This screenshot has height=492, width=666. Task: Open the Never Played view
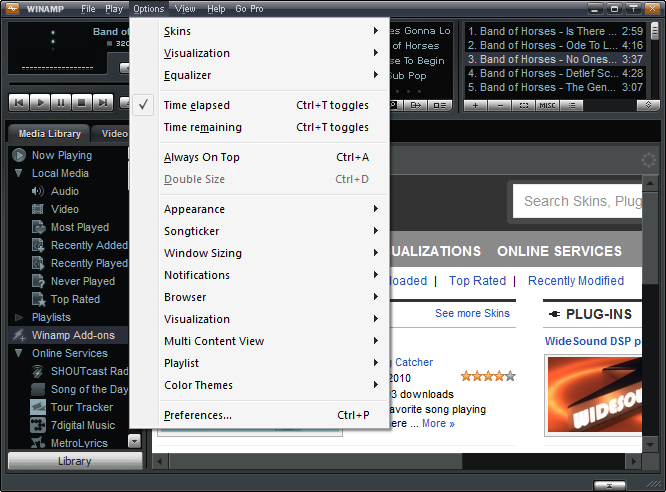click(82, 281)
